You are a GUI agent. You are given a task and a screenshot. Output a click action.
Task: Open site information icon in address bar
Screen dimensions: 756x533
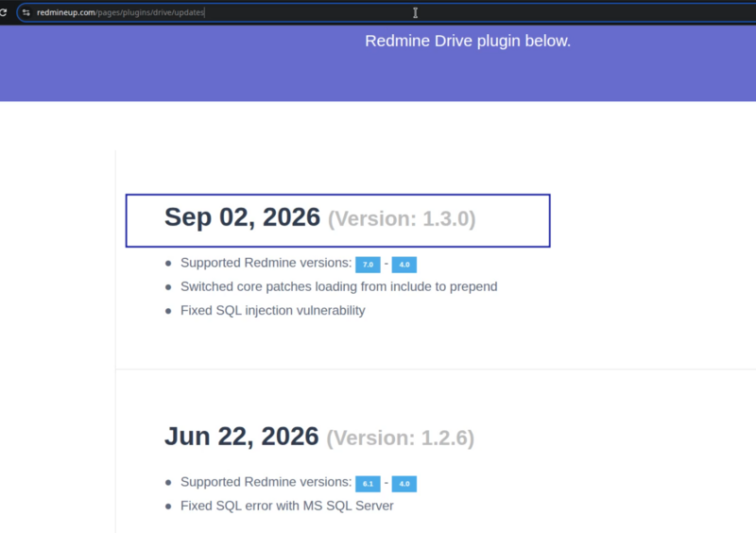pyautogui.click(x=26, y=12)
